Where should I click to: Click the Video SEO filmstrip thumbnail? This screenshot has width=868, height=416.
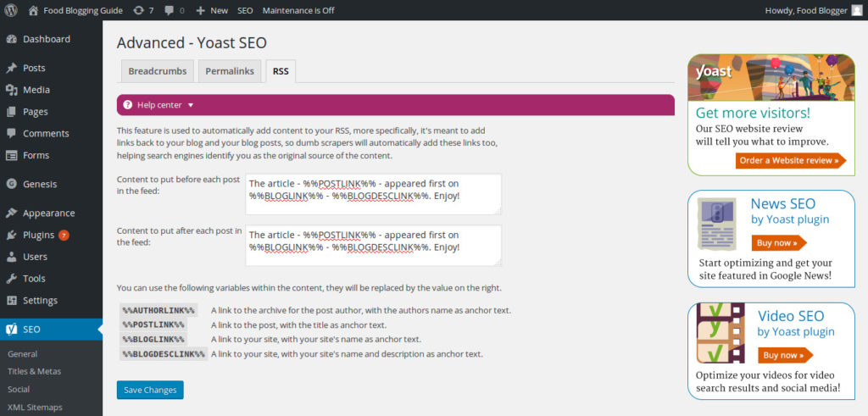(721, 333)
